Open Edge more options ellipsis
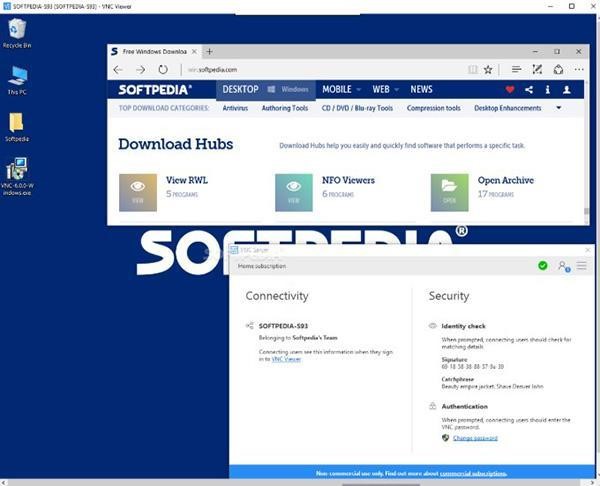The height and width of the screenshot is (486, 600). coord(579,69)
